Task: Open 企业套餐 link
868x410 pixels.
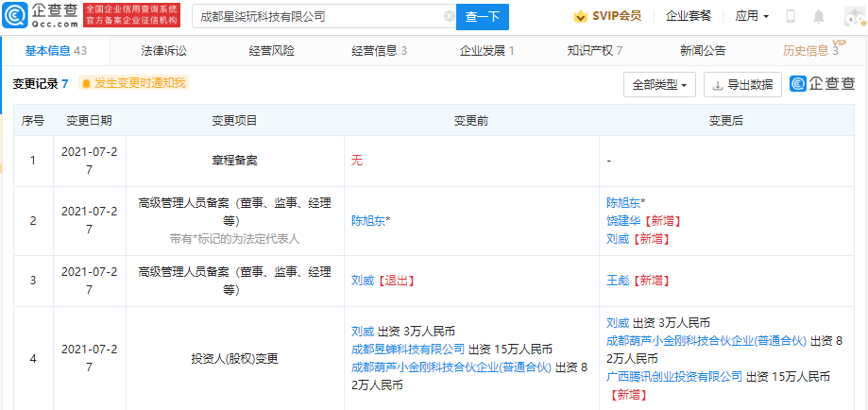Action: 689,16
